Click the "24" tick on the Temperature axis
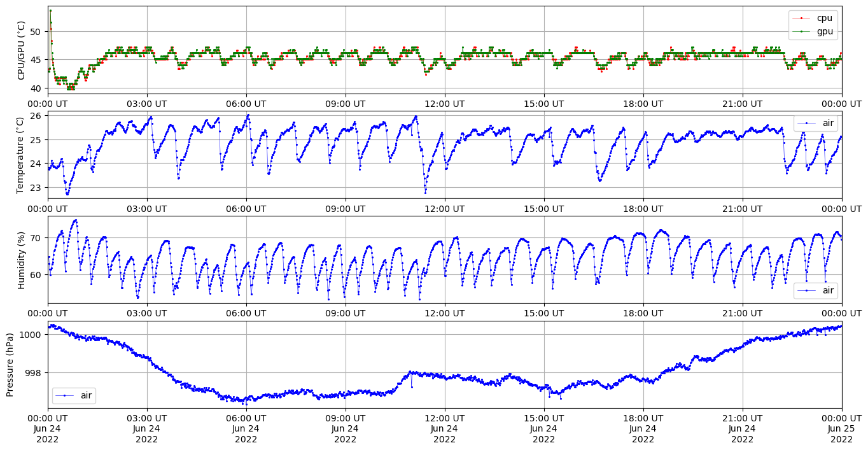Viewport: 868px width, 450px height. pos(36,164)
